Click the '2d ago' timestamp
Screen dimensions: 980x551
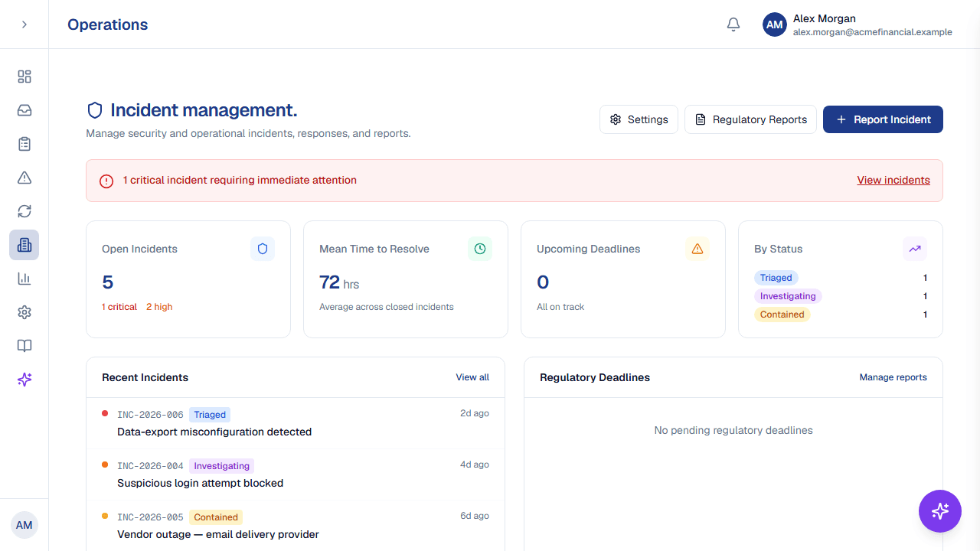(475, 413)
